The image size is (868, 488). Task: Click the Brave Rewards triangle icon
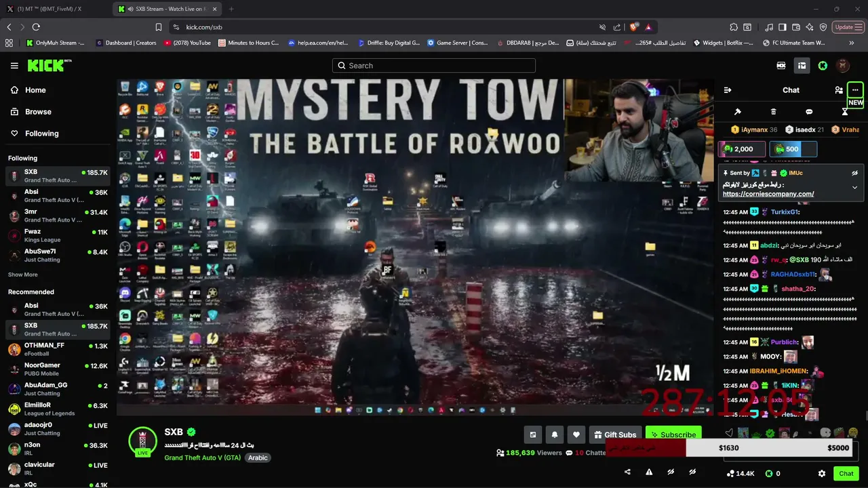(x=648, y=27)
